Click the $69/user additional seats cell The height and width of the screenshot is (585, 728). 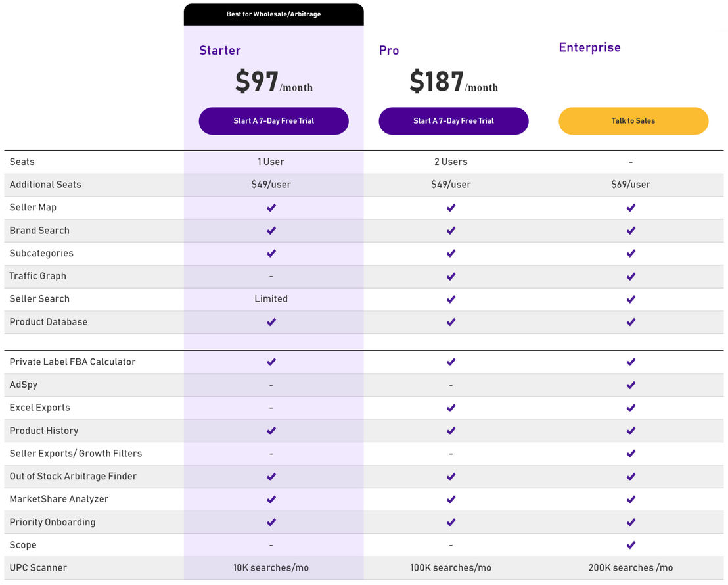631,185
